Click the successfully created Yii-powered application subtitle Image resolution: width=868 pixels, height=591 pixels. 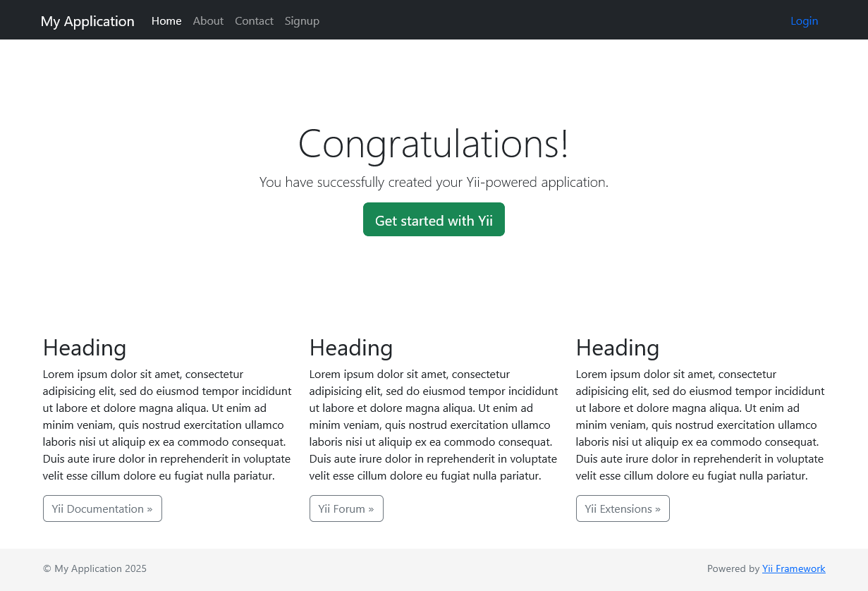[434, 182]
